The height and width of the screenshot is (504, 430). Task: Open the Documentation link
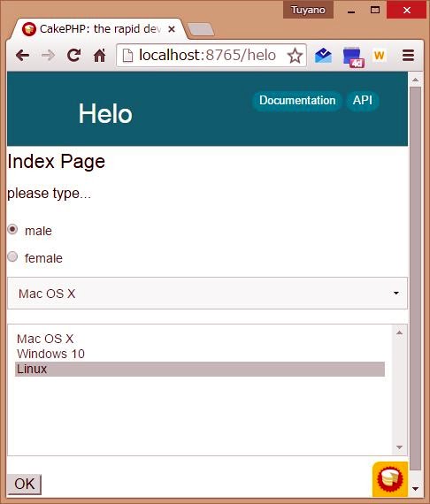pos(297,101)
